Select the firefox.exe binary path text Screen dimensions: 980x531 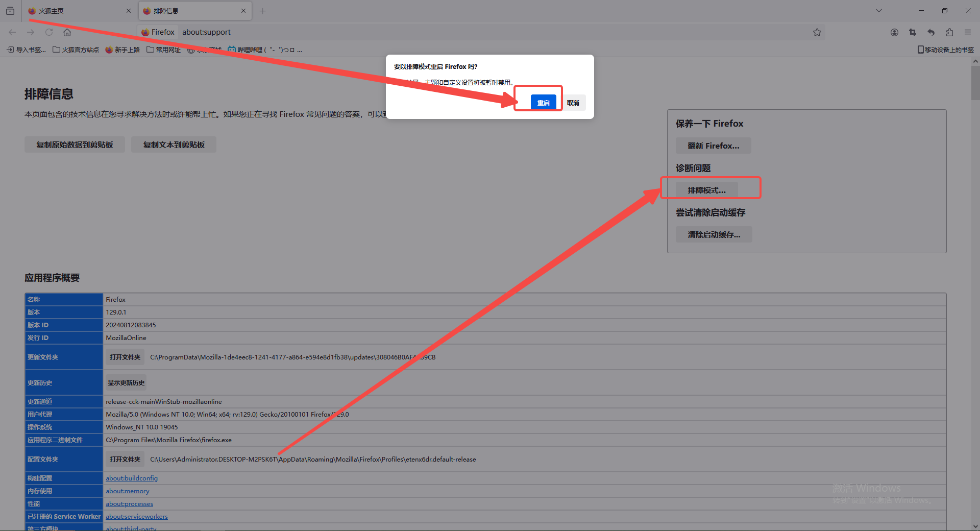pos(168,440)
